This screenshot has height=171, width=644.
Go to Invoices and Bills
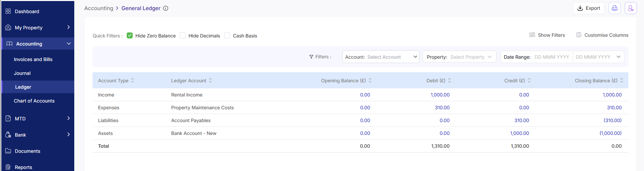click(x=33, y=59)
